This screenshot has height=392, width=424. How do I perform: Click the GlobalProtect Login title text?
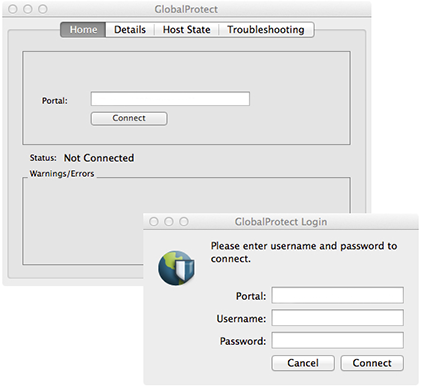click(x=281, y=222)
